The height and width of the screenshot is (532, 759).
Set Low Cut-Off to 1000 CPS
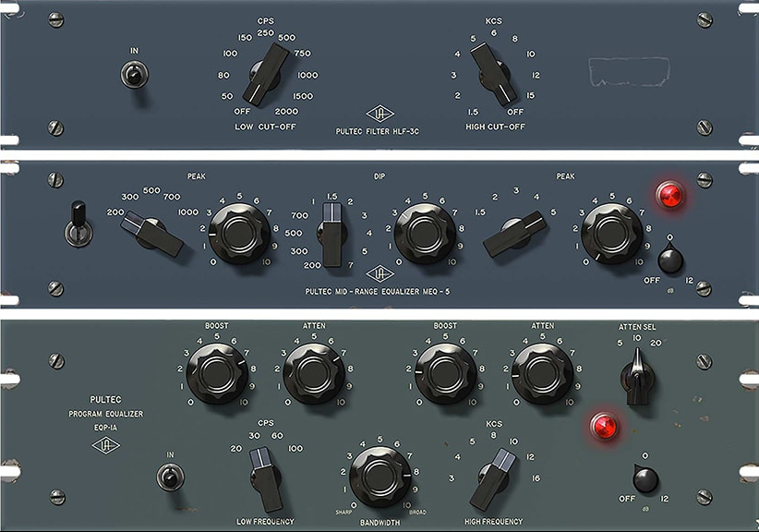tap(307, 75)
